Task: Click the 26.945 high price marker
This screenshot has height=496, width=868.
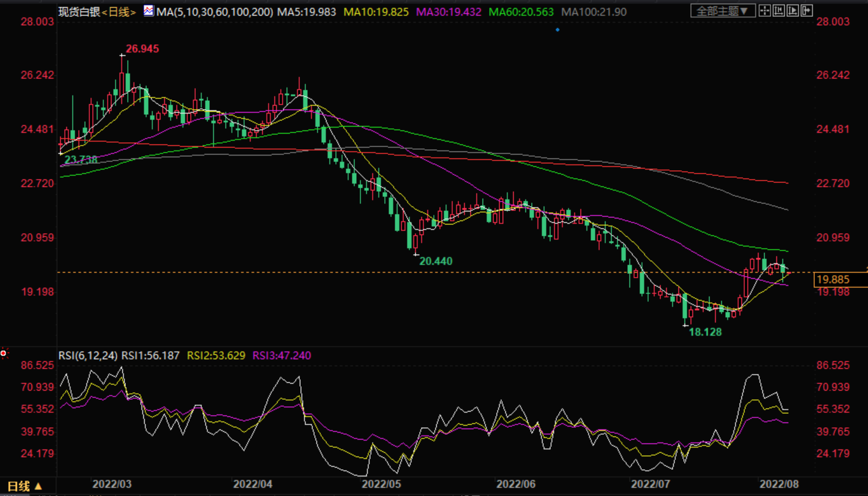Action: click(x=142, y=49)
